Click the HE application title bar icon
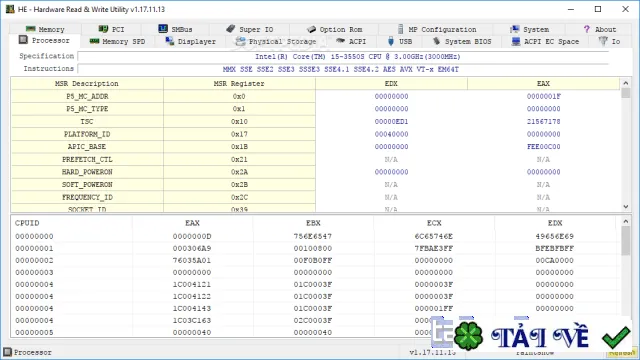Image resolution: width=640 pixels, height=360 pixels. pyautogui.click(x=10, y=9)
